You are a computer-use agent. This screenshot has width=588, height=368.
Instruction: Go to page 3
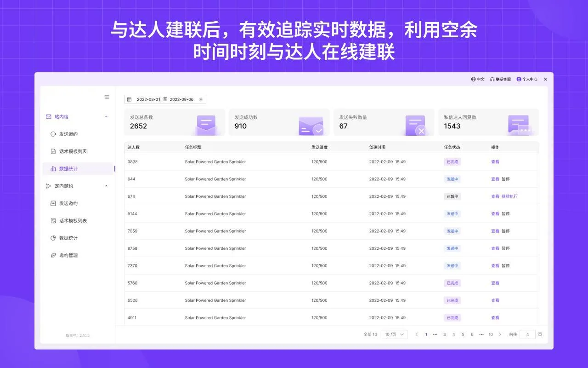point(444,334)
